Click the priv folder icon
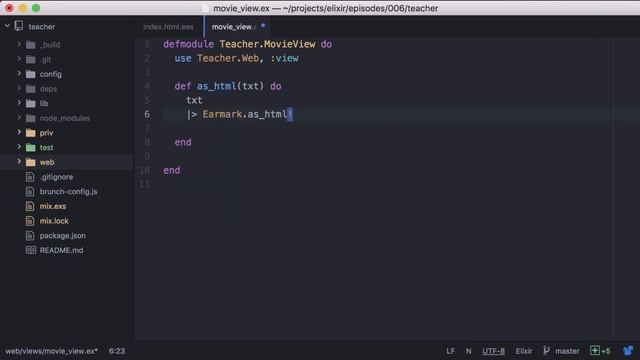Viewport: 640px width, 360px height. (x=31, y=133)
